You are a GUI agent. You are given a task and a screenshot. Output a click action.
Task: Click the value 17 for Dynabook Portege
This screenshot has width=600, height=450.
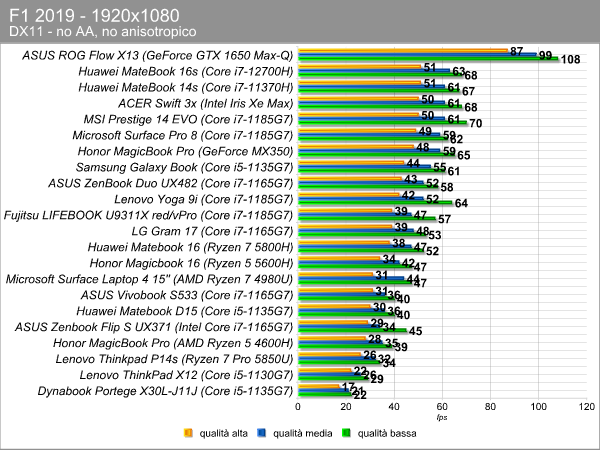[x=348, y=386]
